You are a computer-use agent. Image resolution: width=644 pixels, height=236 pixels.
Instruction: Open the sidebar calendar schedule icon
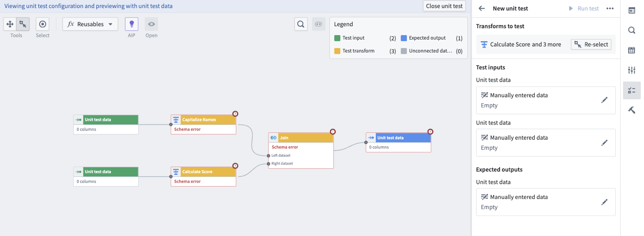tap(632, 50)
